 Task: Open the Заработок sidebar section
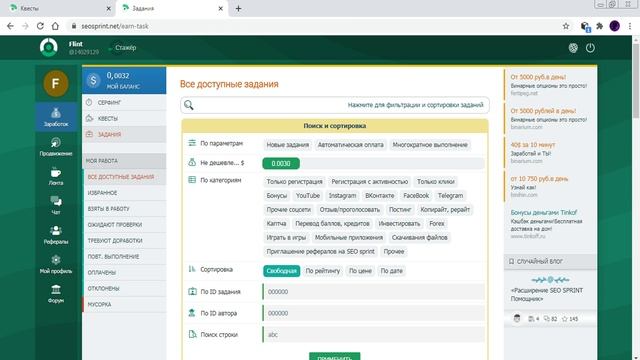coord(56,117)
